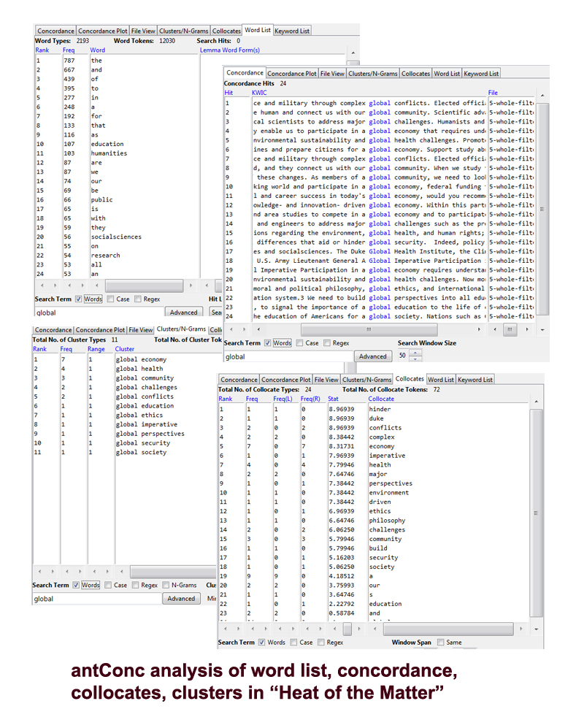Select Collocates tab in Word List window

pos(226,31)
